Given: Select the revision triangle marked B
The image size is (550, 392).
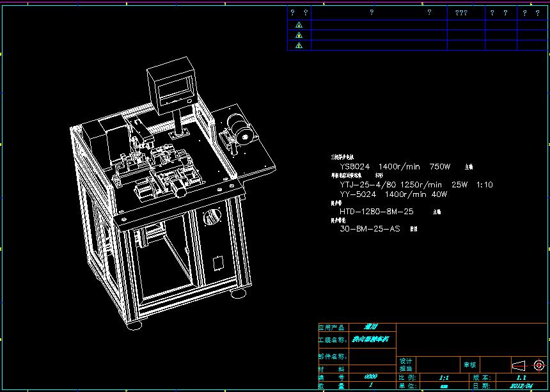Looking at the screenshot, I should 299,35.
